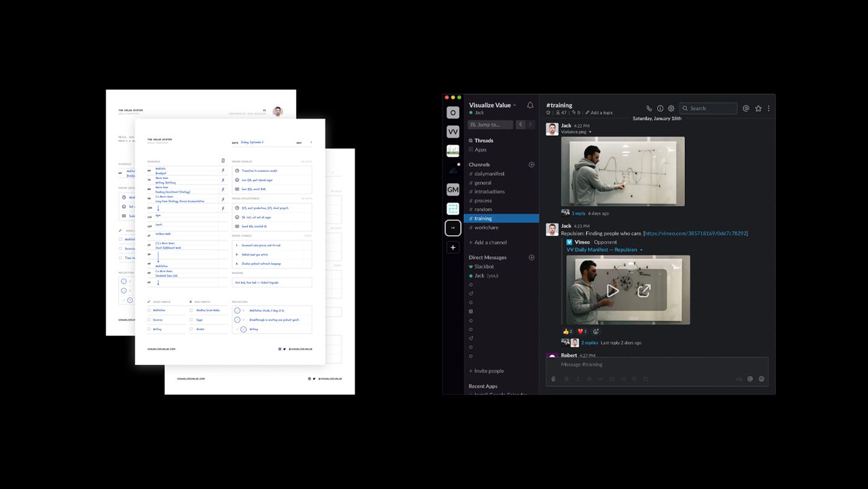
Task: Open emoji picker in message box
Action: 762,379
